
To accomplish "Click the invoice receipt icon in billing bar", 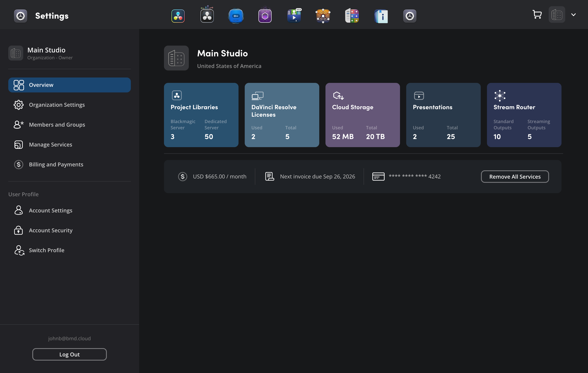I will [x=270, y=177].
